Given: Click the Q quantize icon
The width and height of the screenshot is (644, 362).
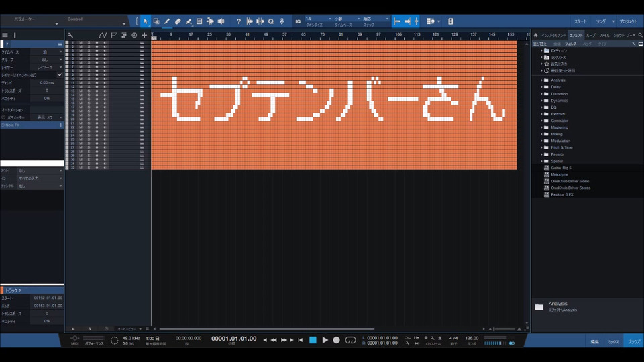Looking at the screenshot, I should click(x=271, y=21).
